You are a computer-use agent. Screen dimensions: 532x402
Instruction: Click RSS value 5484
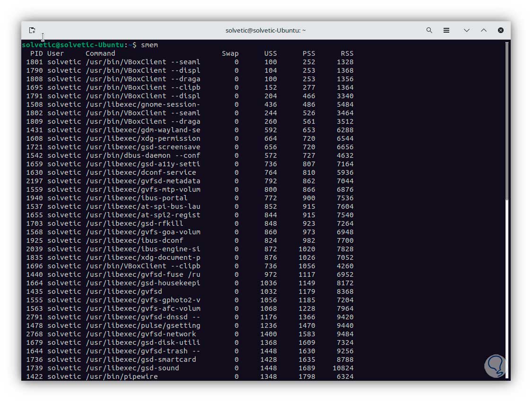(x=345, y=104)
